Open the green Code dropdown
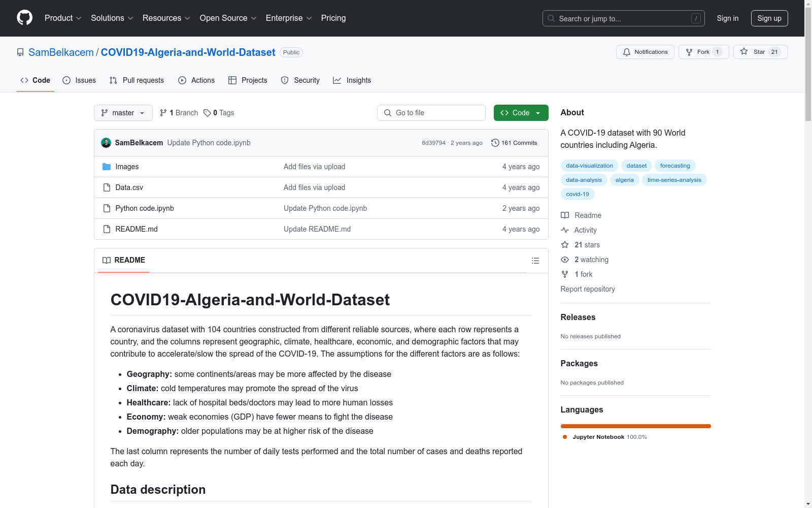 click(521, 113)
